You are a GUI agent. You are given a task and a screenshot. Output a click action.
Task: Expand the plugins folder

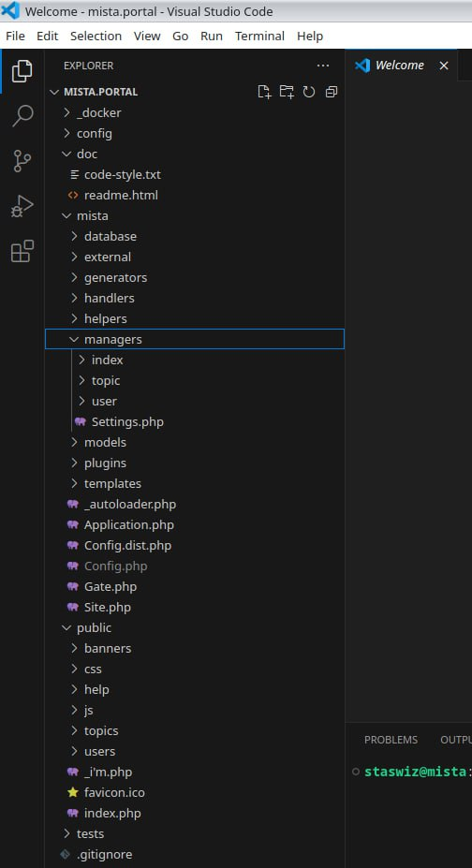pos(195,463)
